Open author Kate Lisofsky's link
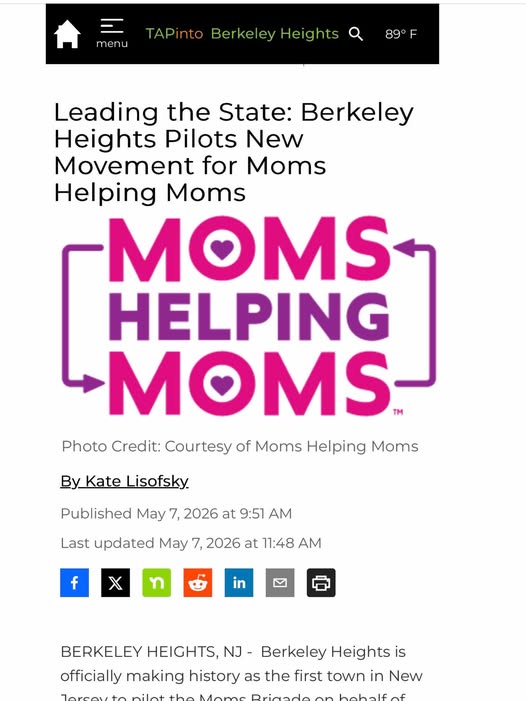The height and width of the screenshot is (701, 526). tap(124, 481)
